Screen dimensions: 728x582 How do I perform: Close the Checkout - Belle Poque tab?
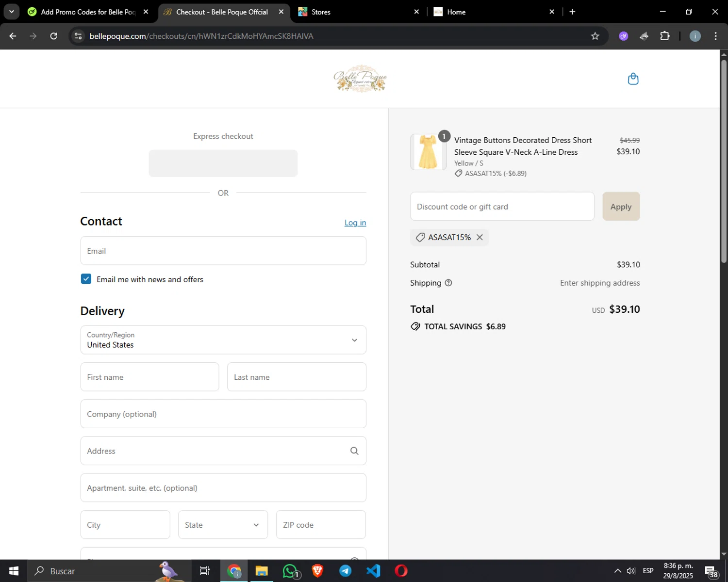point(281,12)
